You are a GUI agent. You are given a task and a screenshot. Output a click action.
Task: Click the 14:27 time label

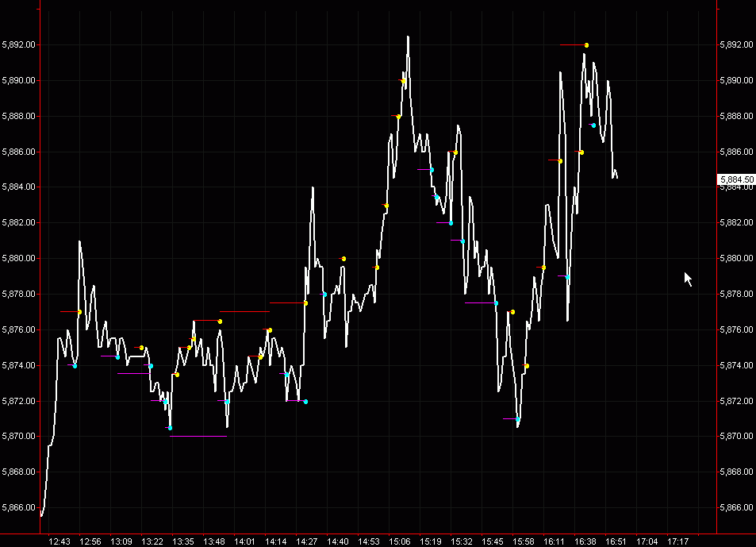pyautogui.click(x=307, y=541)
